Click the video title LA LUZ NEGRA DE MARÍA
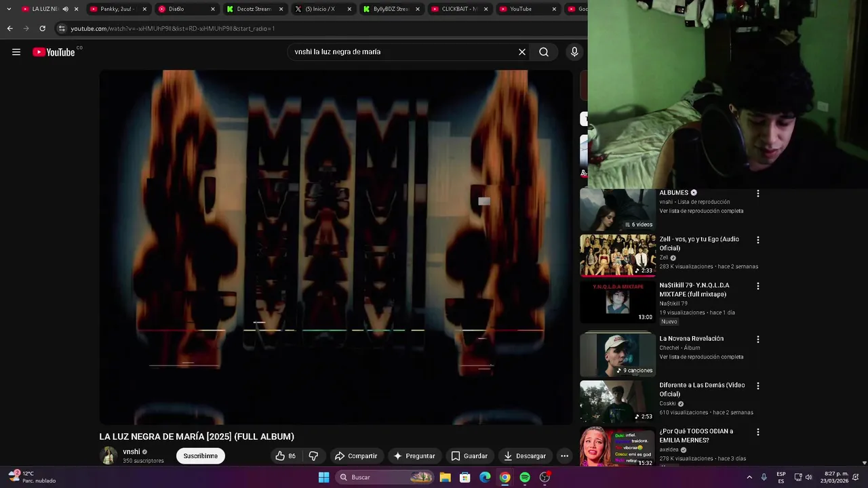 pos(197,436)
